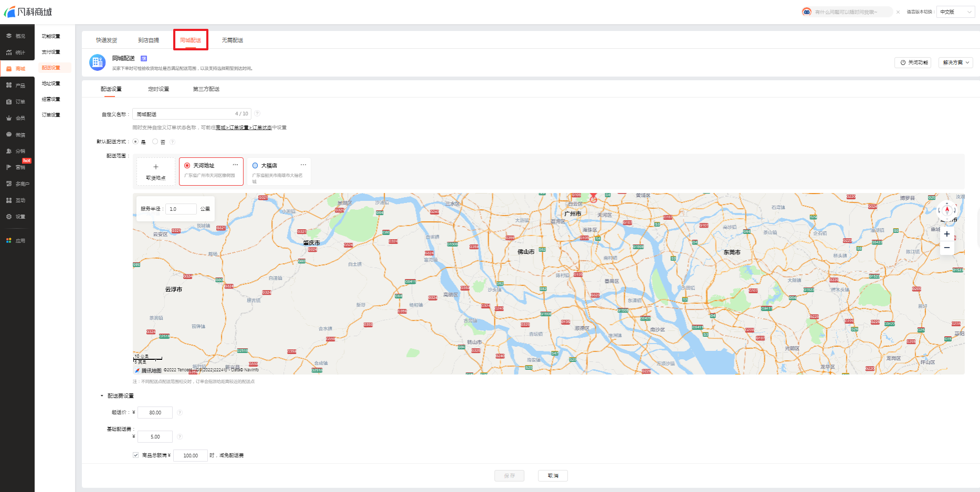
Task: Open 设置 settings in sidebar
Action: [17, 217]
